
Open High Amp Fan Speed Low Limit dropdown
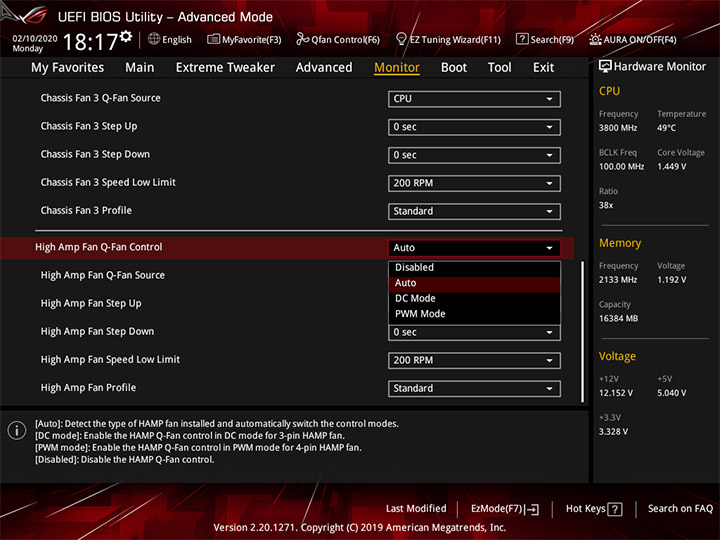coord(474,360)
